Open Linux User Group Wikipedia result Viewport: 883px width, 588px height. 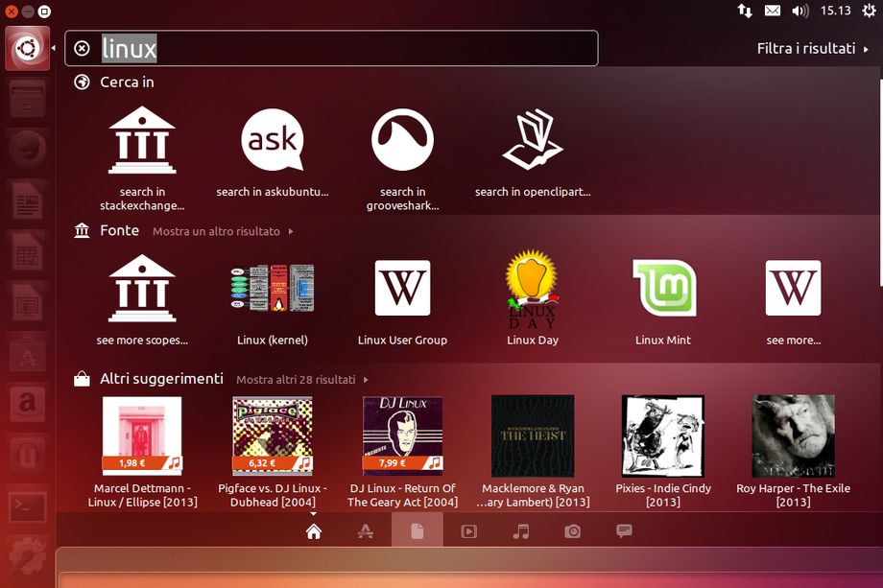[x=402, y=289]
